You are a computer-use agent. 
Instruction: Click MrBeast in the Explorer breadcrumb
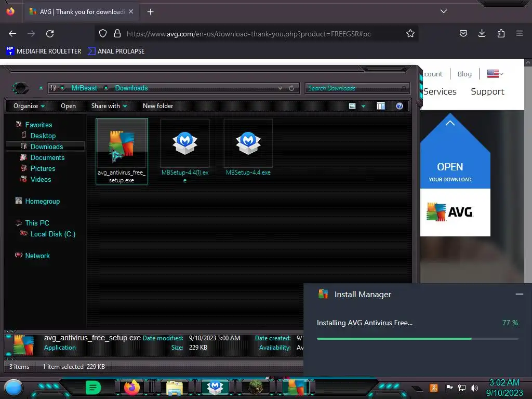pos(84,88)
